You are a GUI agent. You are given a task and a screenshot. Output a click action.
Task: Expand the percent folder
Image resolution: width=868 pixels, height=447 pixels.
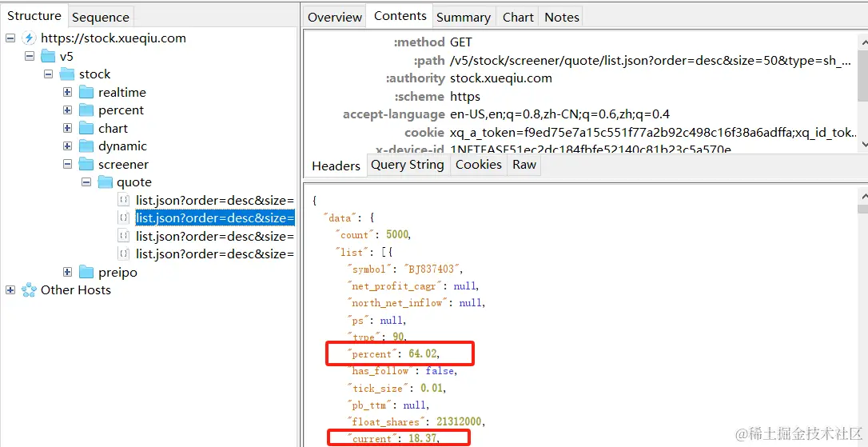coord(67,110)
